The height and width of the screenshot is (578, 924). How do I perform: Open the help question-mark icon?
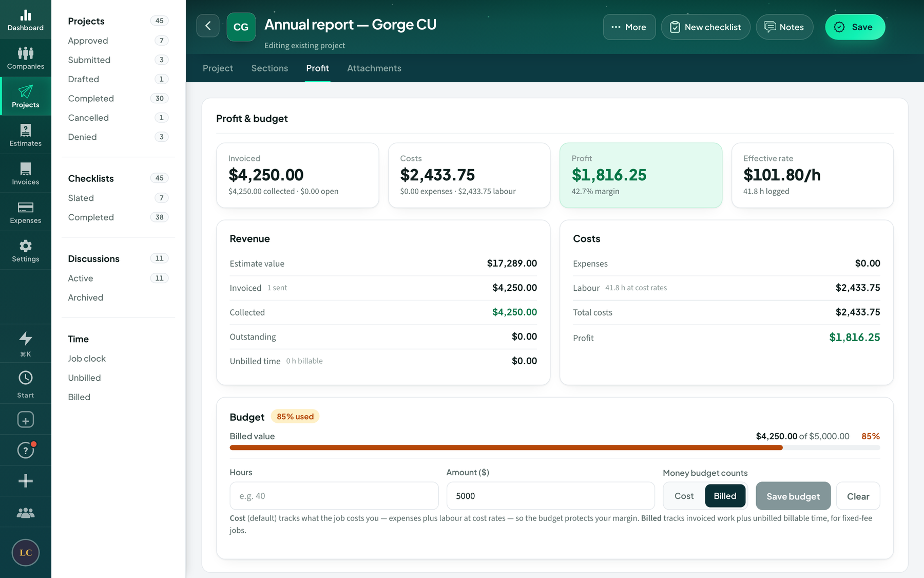click(x=25, y=450)
